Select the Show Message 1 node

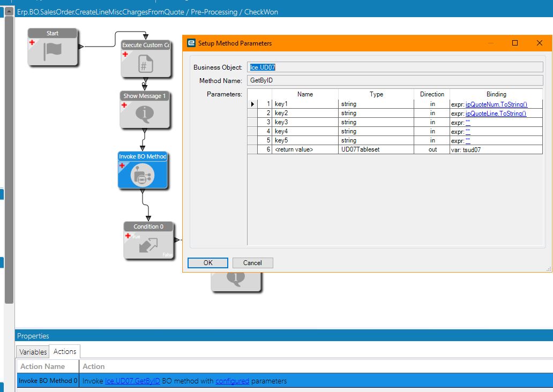[x=145, y=110]
